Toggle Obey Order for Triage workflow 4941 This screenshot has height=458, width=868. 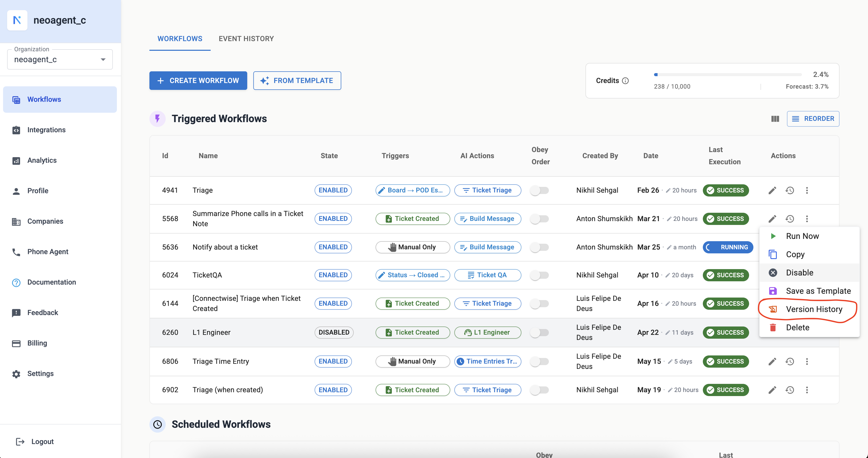coord(539,190)
